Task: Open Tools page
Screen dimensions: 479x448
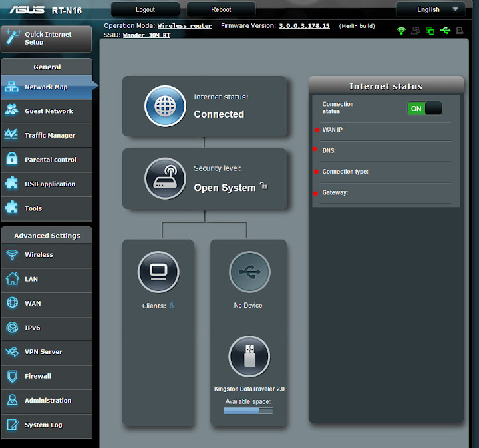Action: pyautogui.click(x=47, y=208)
